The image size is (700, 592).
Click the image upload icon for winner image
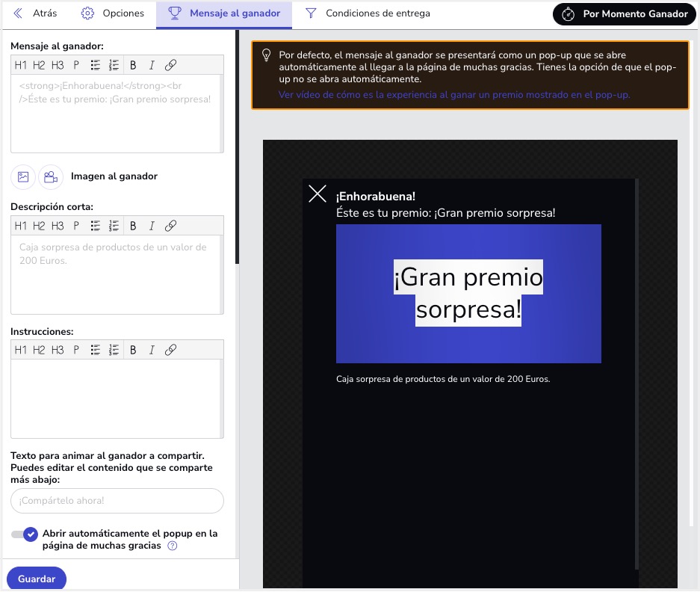click(x=23, y=177)
